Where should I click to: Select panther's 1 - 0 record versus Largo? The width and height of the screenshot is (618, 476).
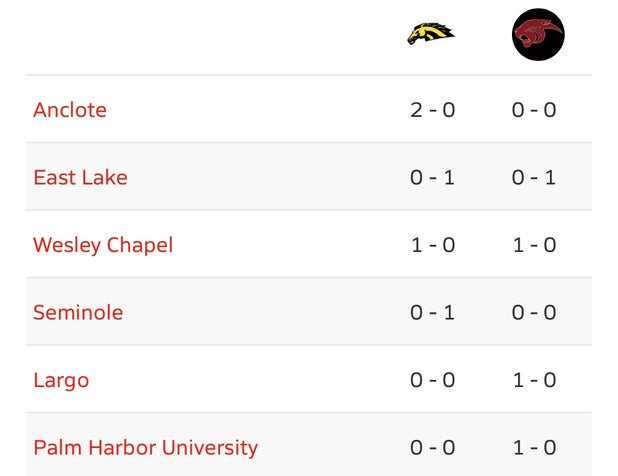(534, 380)
